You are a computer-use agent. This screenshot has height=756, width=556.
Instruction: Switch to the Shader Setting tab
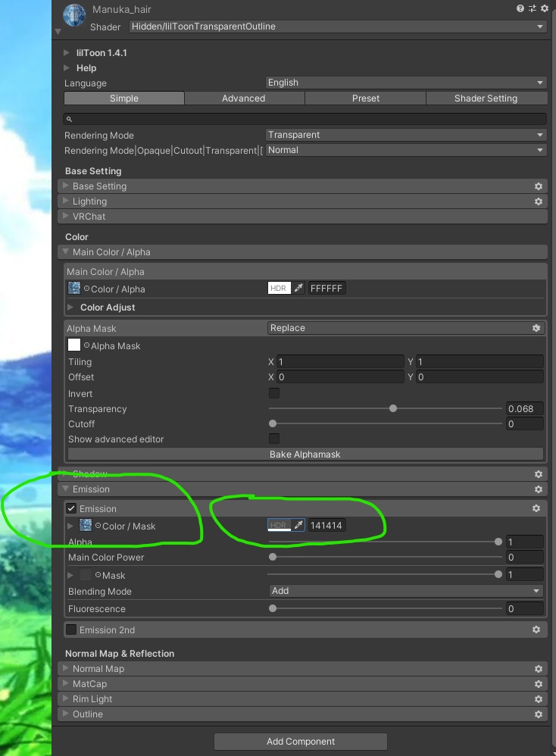tap(486, 98)
